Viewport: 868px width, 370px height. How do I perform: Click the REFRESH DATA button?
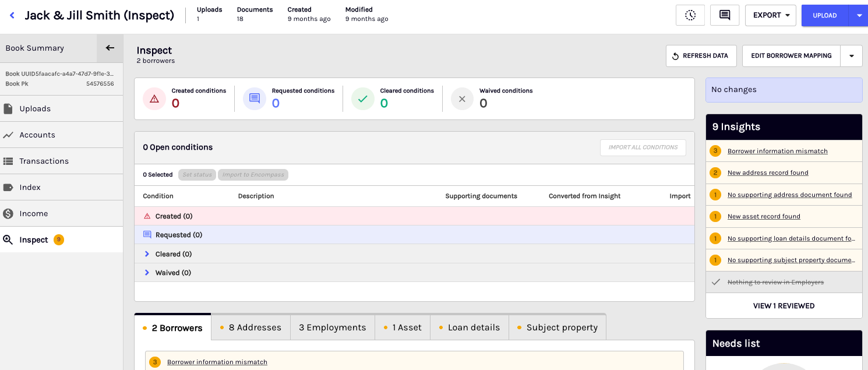point(701,56)
